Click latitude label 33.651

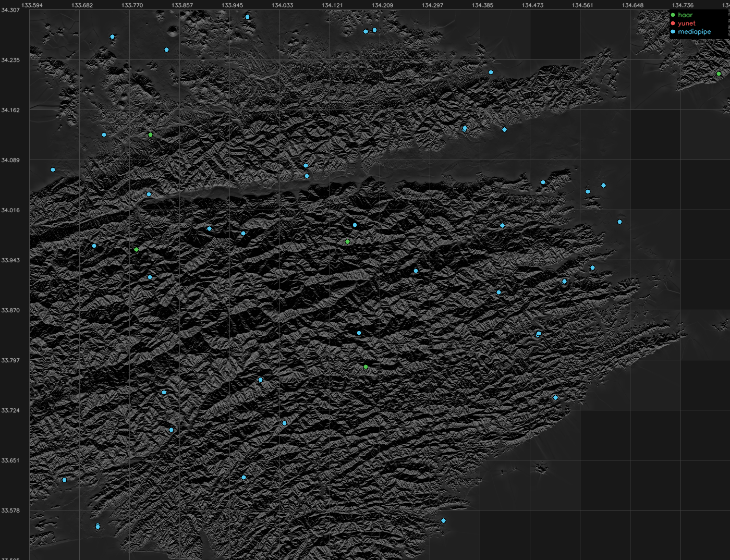tap(10, 460)
